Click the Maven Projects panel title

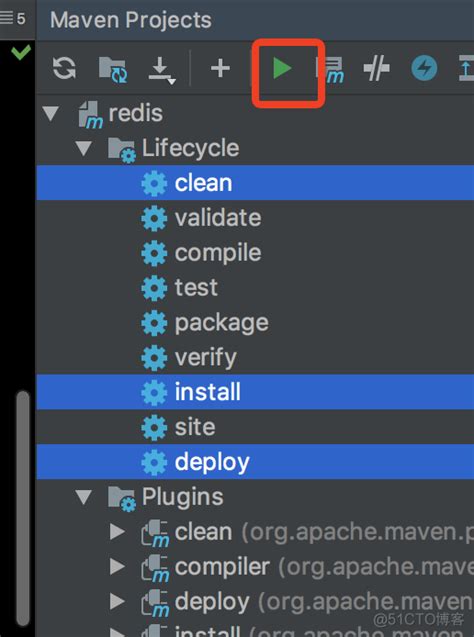(x=130, y=20)
